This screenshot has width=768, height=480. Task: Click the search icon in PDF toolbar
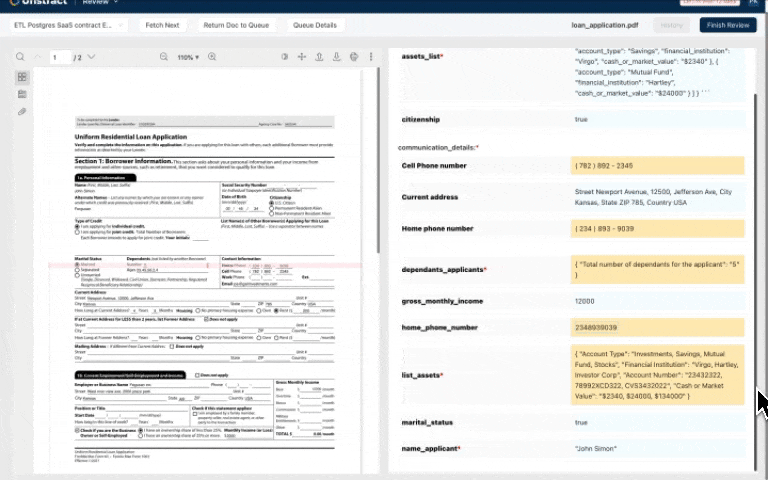[x=21, y=57]
